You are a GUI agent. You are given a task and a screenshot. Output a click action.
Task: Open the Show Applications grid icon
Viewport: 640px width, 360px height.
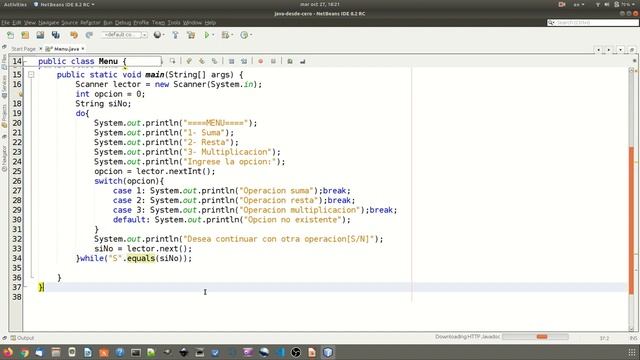pos(632,352)
